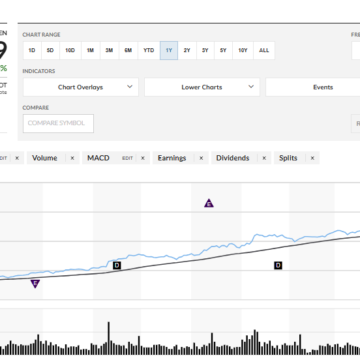Remove the MACD indicator chip
Viewport: 360px width, 360px height.
[x=143, y=158]
